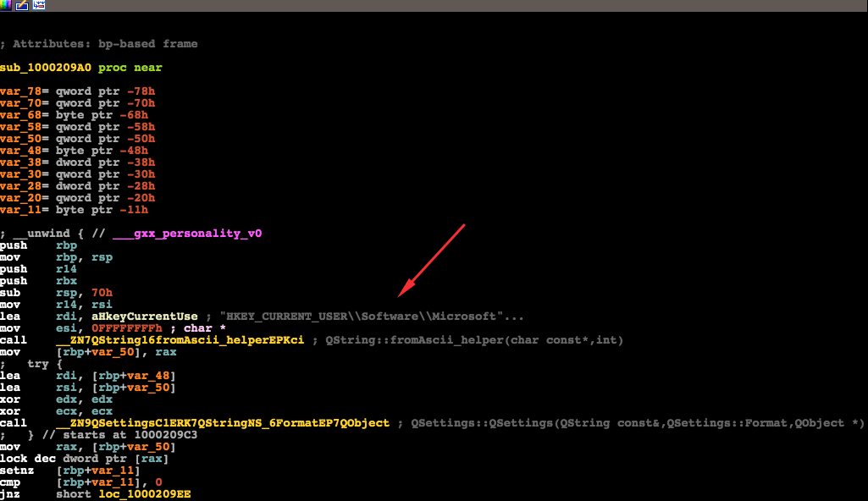Click the 0FFFFFFFFh operand value
Viewport: 868px width, 501px height.
[x=127, y=328]
